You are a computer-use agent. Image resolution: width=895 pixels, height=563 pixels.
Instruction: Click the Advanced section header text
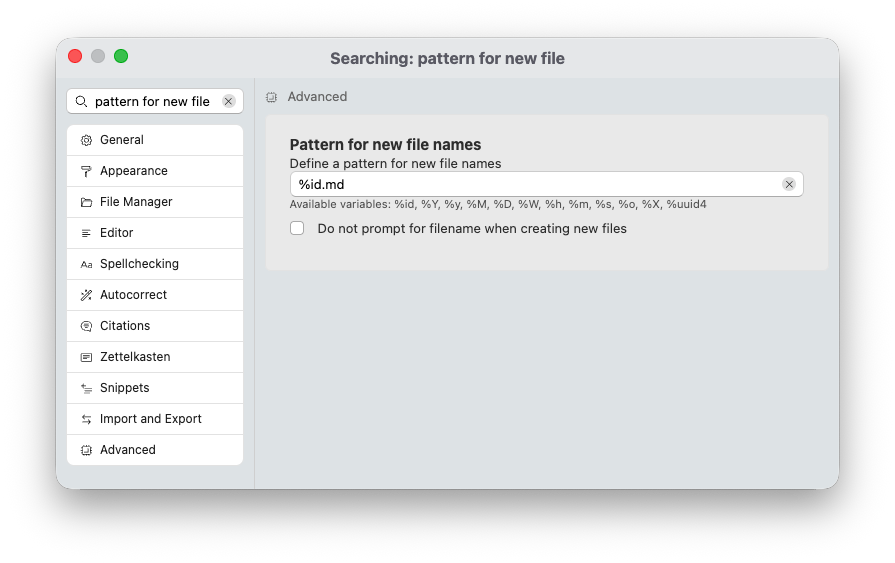click(317, 96)
